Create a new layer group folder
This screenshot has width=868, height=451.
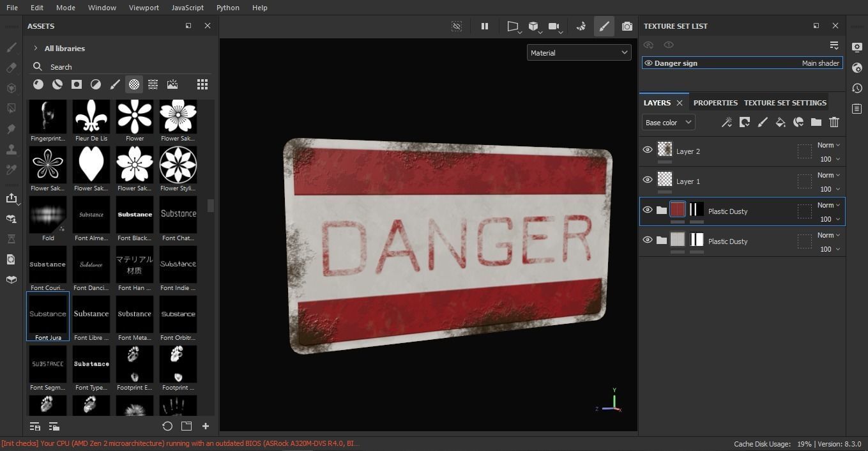tap(816, 122)
